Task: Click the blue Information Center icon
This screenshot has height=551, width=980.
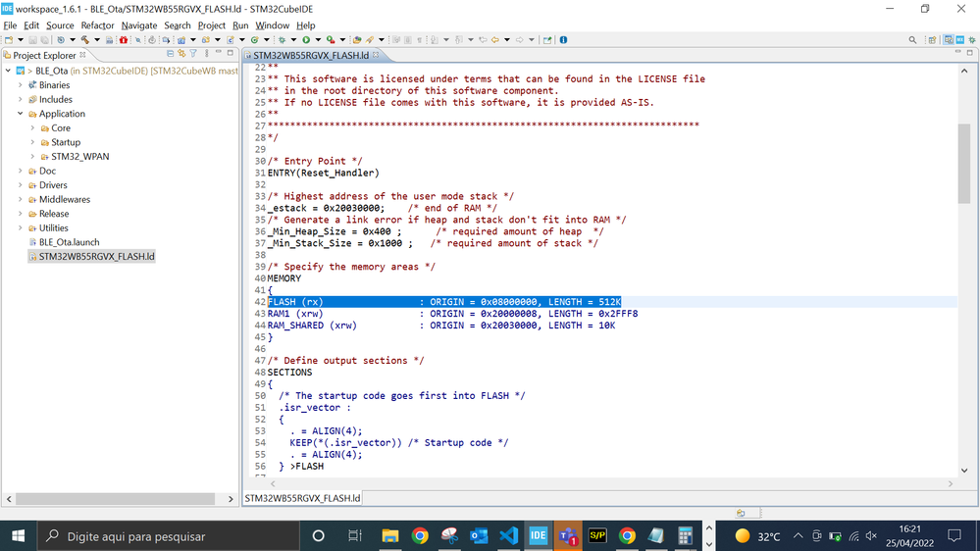Action: (x=563, y=40)
